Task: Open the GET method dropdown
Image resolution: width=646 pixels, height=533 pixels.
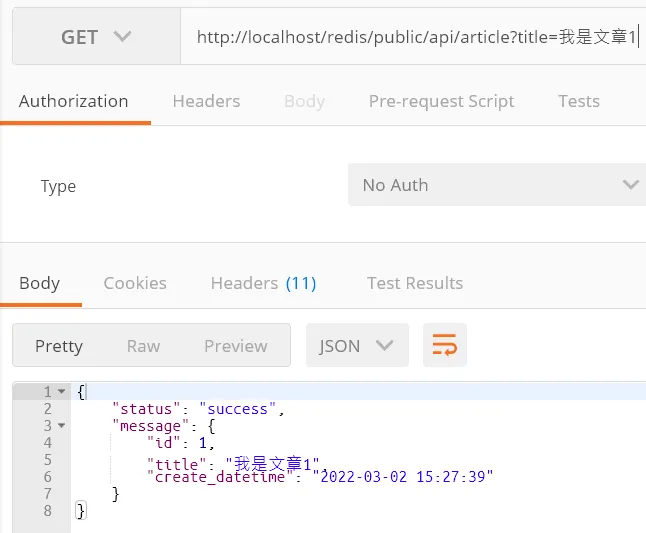Action: (96, 37)
